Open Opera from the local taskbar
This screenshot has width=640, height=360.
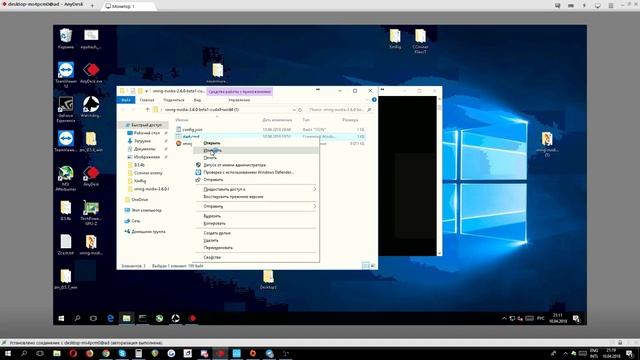point(73,353)
